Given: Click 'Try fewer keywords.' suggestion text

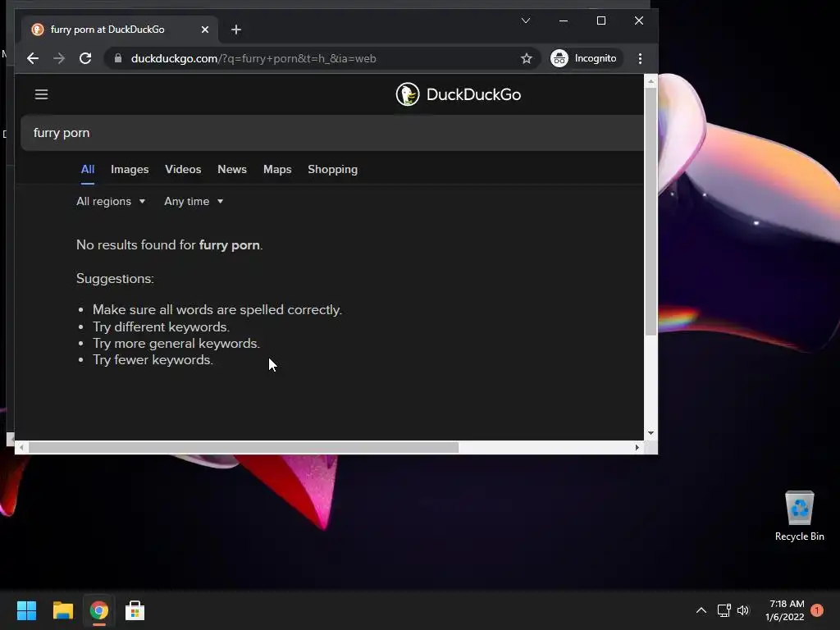Looking at the screenshot, I should click(x=153, y=359).
